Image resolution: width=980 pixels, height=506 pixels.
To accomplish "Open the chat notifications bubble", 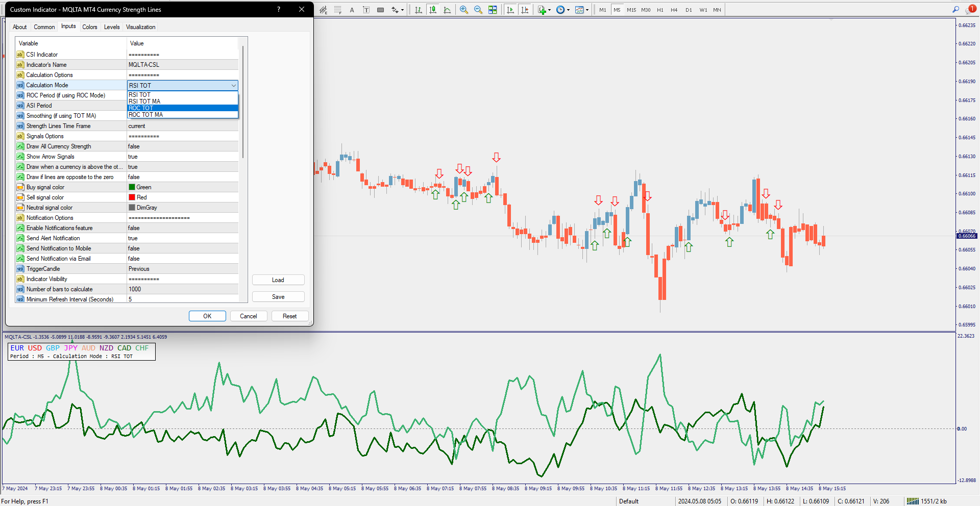I will [x=971, y=9].
